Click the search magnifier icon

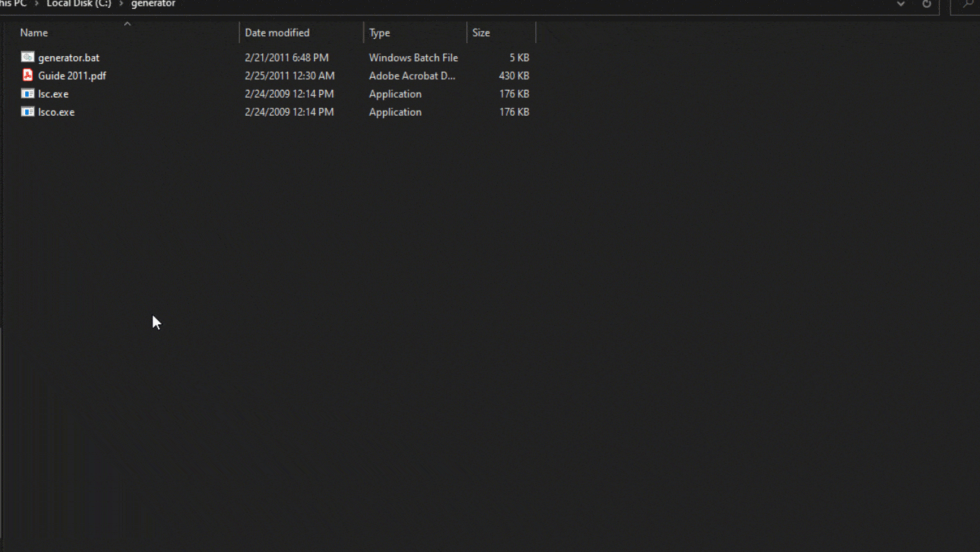[x=968, y=4]
